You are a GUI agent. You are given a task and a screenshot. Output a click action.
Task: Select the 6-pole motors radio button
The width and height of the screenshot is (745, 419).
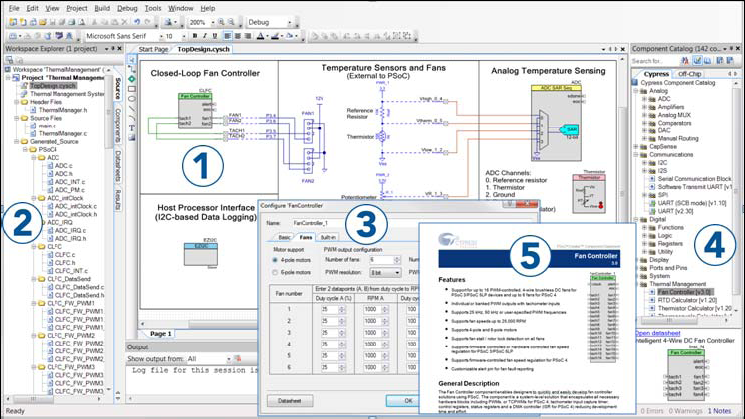coord(275,273)
